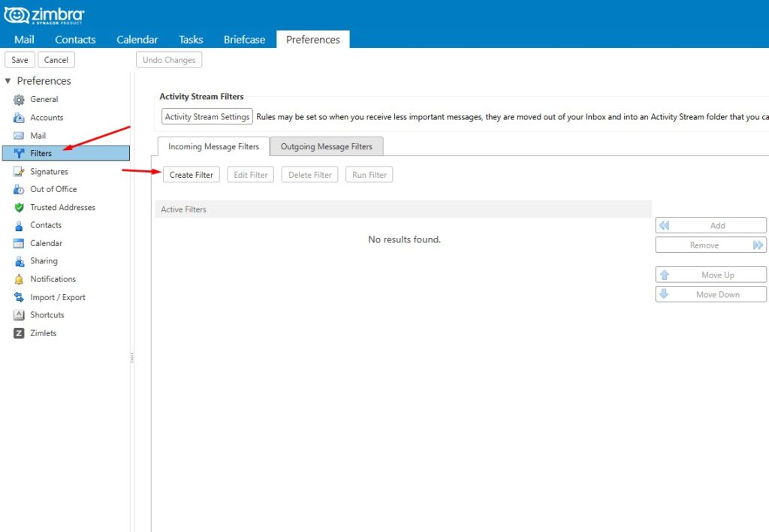Open the Mail tab
Viewport: 769px width, 532px height.
pyautogui.click(x=24, y=40)
